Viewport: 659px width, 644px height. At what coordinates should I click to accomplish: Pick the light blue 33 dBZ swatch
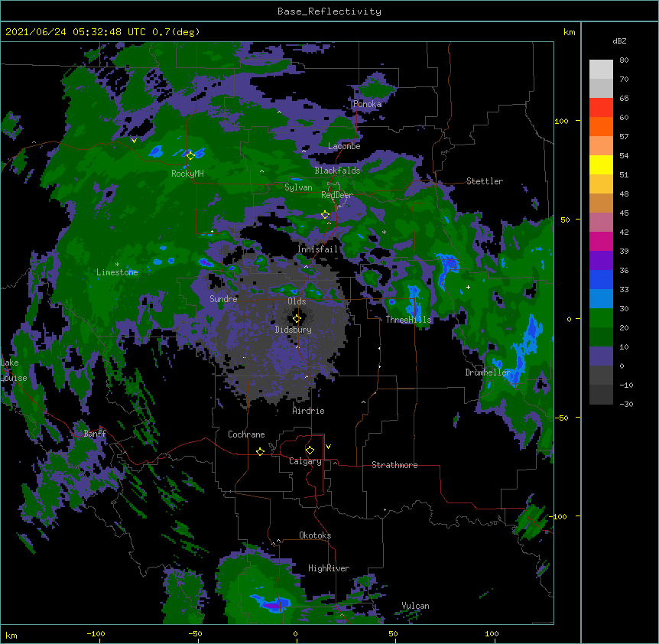pyautogui.click(x=601, y=299)
